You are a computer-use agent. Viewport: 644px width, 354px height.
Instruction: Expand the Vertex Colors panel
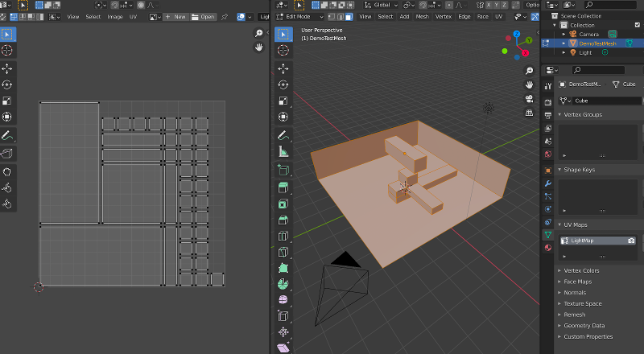coord(580,270)
